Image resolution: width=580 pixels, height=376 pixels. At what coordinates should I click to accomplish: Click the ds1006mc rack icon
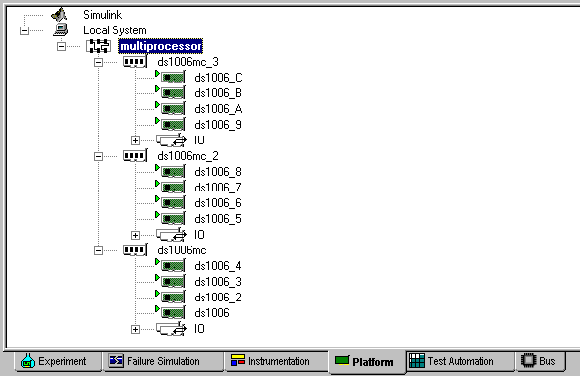(135, 250)
